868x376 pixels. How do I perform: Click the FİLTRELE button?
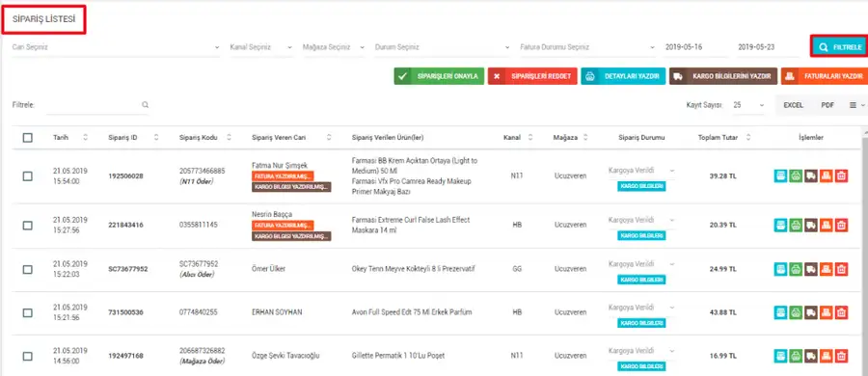coord(839,47)
